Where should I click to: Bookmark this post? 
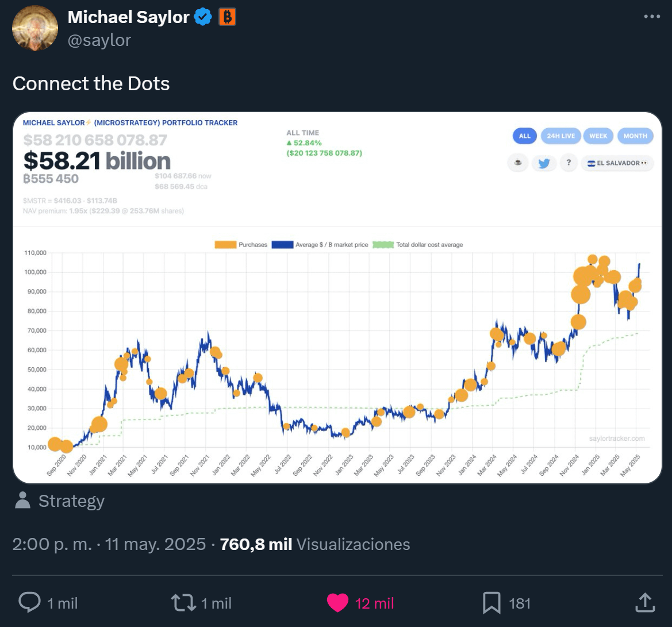491,602
